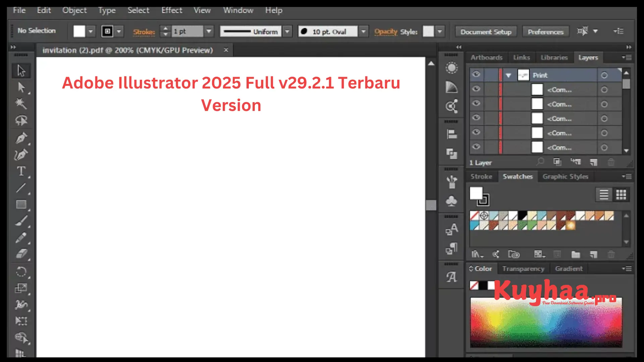Open the Window menu
Viewport: 644px width, 362px height.
(238, 10)
